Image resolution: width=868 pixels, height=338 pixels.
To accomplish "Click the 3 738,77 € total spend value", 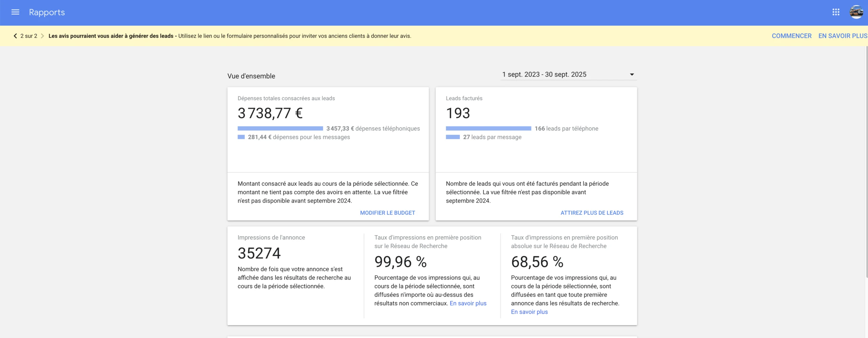I will (x=270, y=113).
